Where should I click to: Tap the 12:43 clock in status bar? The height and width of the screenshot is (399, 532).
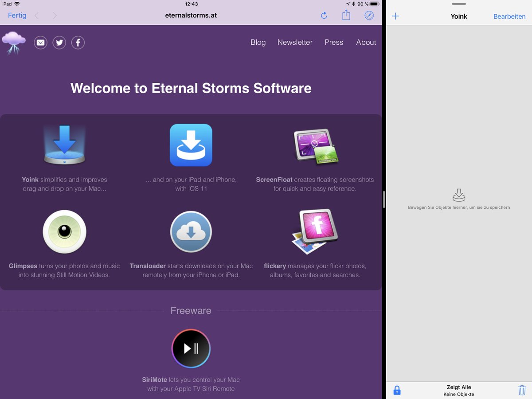tap(191, 4)
